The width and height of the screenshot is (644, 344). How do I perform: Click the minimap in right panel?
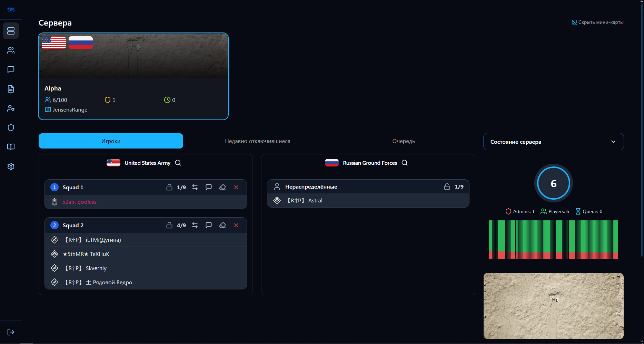553,306
